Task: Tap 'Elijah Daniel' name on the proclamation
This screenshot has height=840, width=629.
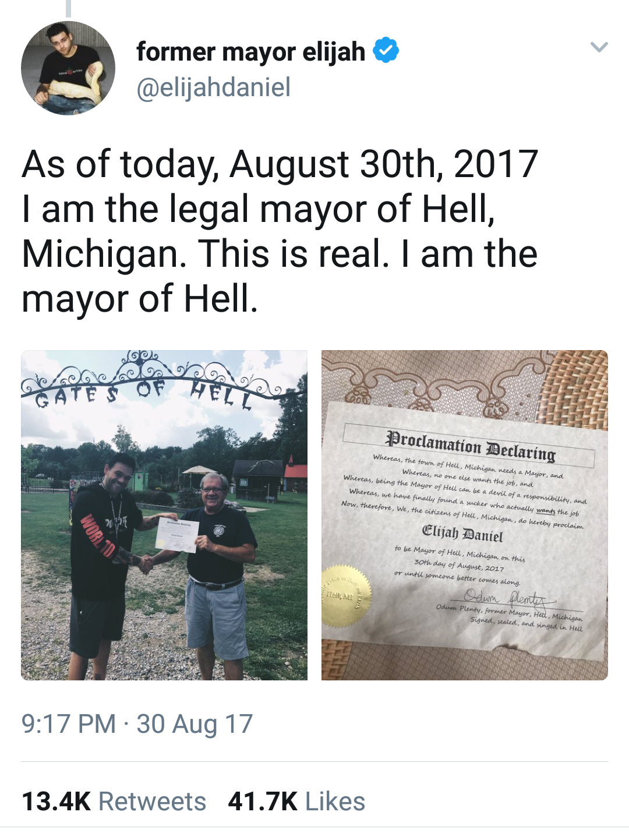Action: (462, 533)
